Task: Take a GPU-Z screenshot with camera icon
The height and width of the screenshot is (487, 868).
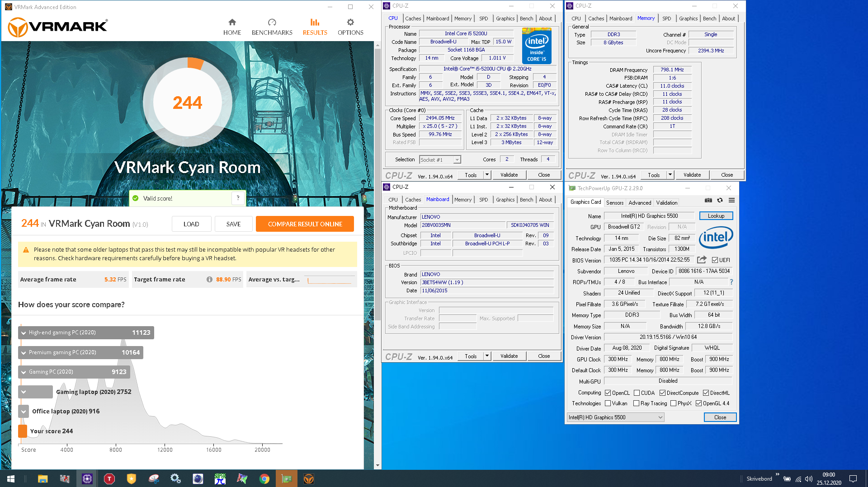Action: (x=708, y=200)
